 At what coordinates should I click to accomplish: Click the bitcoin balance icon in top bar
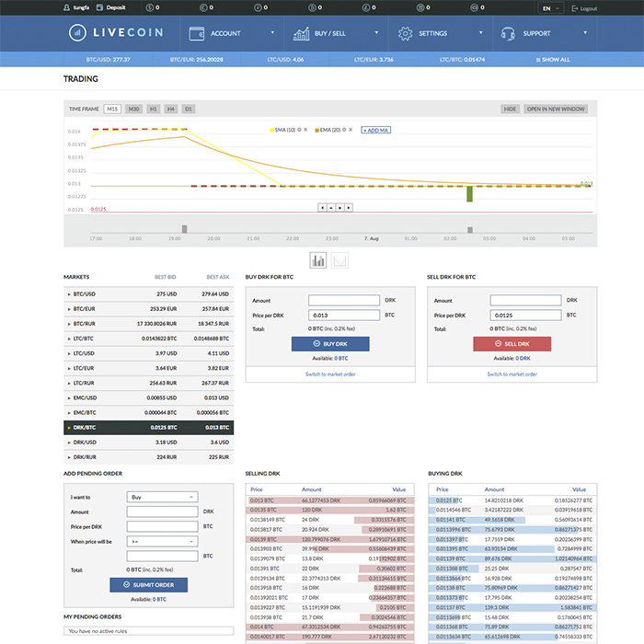click(312, 7)
